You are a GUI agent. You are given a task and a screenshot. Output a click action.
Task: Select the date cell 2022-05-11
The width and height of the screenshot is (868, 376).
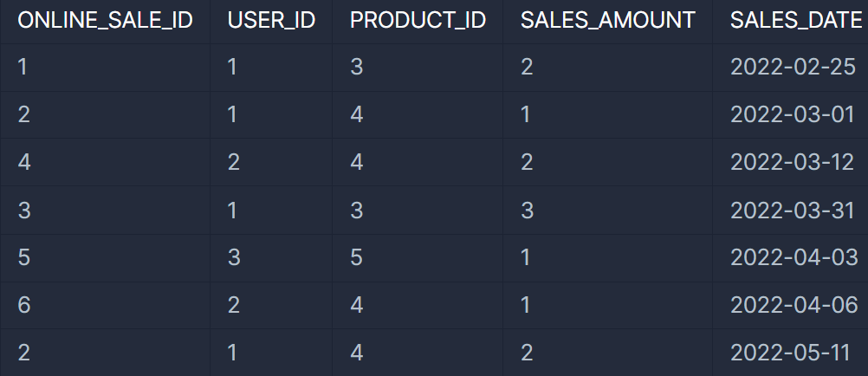pyautogui.click(x=791, y=353)
